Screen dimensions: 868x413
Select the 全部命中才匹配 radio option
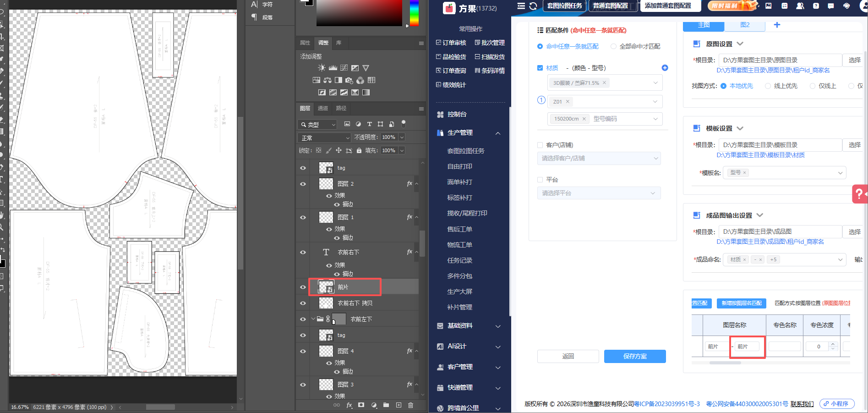pyautogui.click(x=613, y=46)
